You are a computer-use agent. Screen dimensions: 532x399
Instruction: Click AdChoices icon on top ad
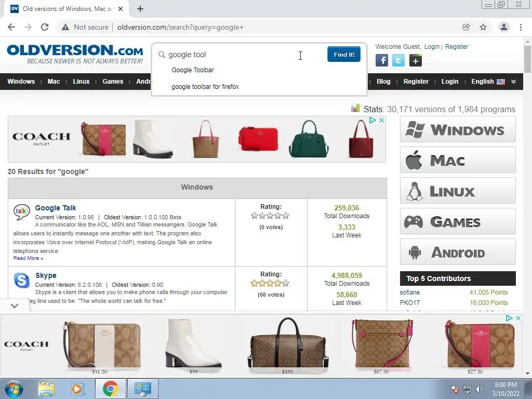373,120
